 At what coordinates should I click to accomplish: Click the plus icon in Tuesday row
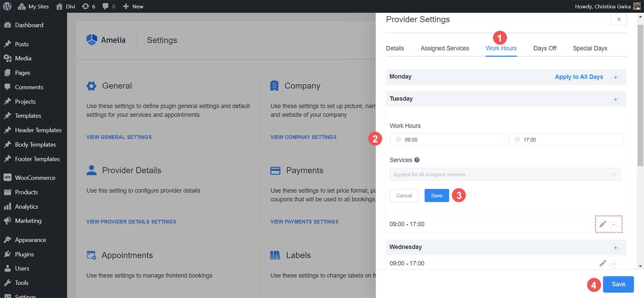pyautogui.click(x=616, y=99)
